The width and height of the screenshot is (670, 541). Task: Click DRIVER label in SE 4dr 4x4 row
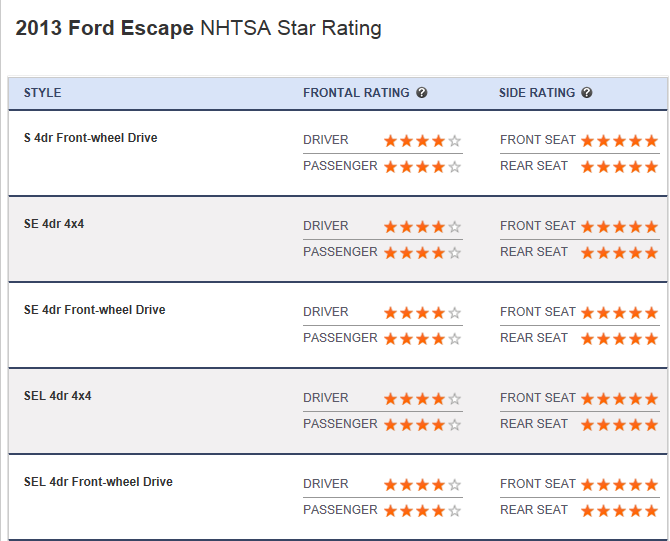click(326, 226)
